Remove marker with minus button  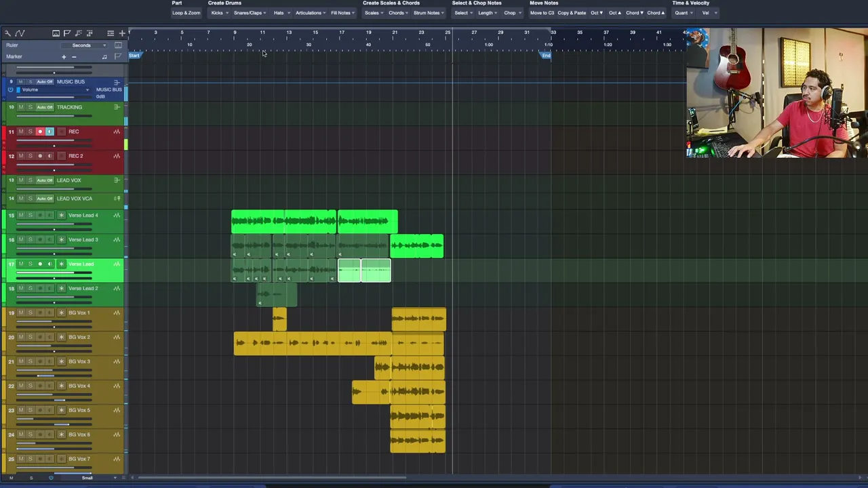(x=74, y=57)
